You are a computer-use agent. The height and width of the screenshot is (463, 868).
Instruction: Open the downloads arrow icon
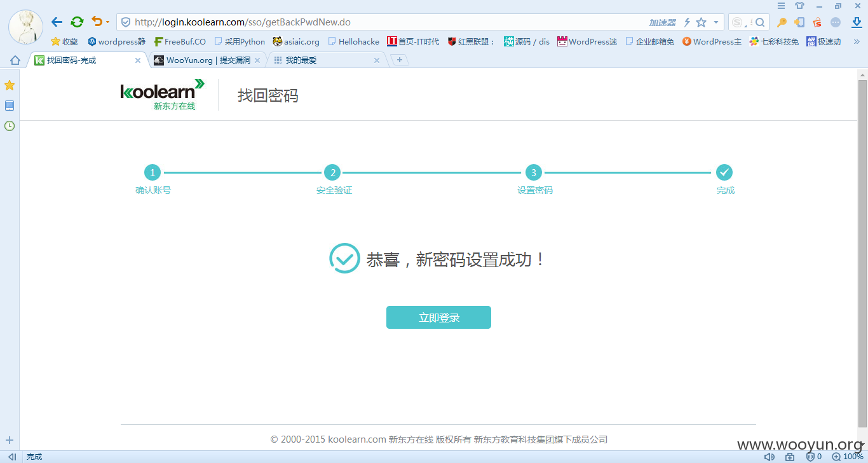tap(856, 22)
